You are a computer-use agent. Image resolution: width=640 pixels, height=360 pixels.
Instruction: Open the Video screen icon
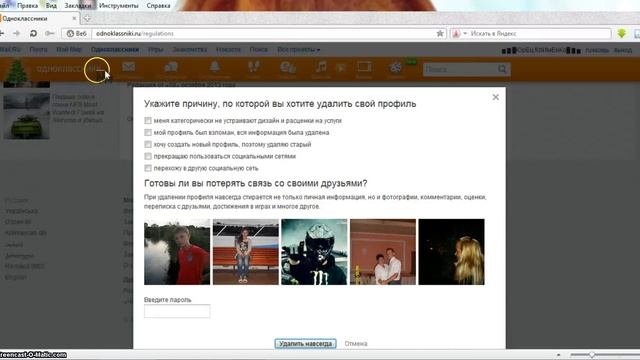click(364, 67)
